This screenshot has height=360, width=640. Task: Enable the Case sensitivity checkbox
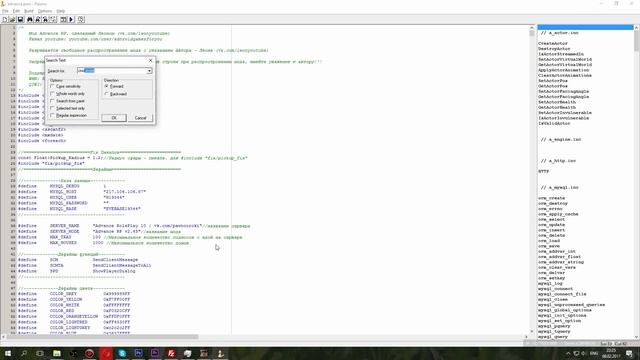tap(52, 86)
